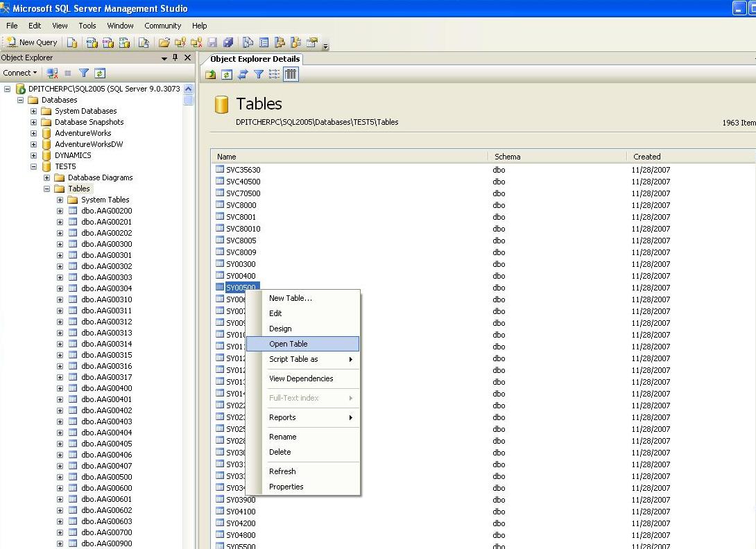Click the Stop icon in Object Explorer
Viewport: 756px width, 549px height.
pyautogui.click(x=68, y=73)
